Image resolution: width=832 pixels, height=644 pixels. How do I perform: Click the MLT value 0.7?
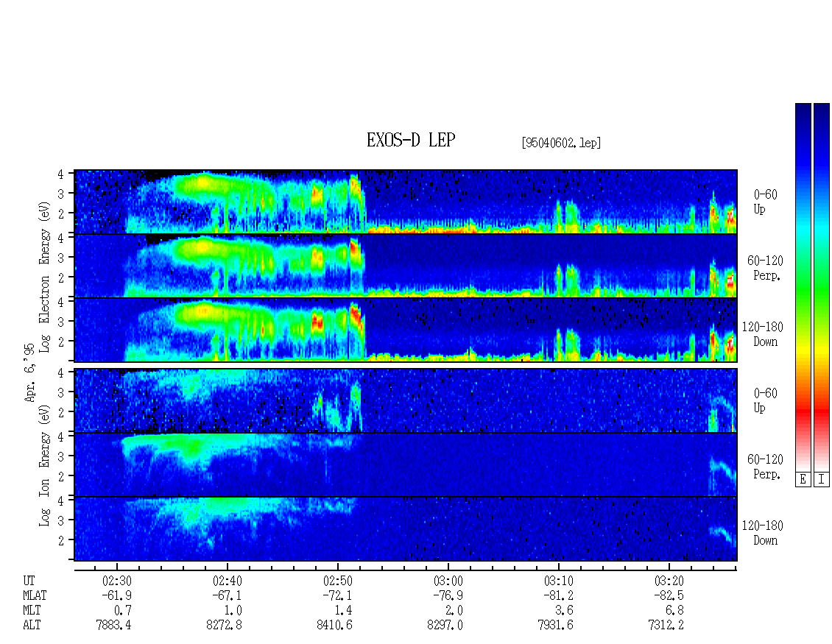point(122,611)
